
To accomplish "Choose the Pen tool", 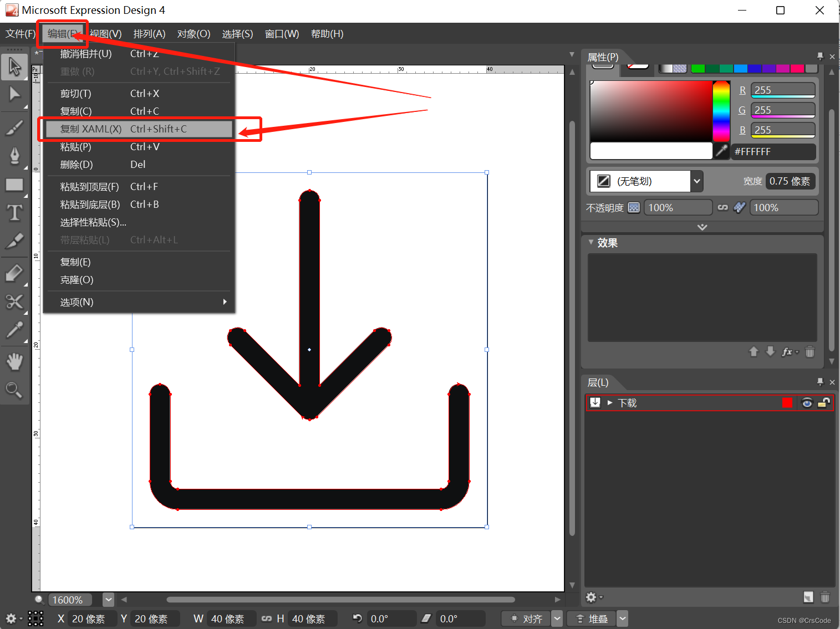I will point(14,156).
